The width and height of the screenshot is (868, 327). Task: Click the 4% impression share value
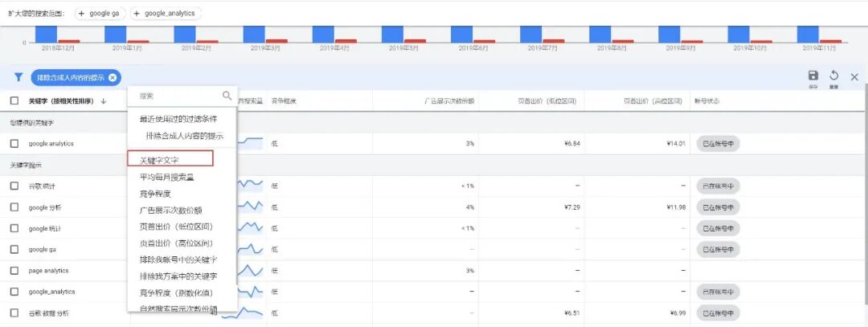pyautogui.click(x=470, y=207)
